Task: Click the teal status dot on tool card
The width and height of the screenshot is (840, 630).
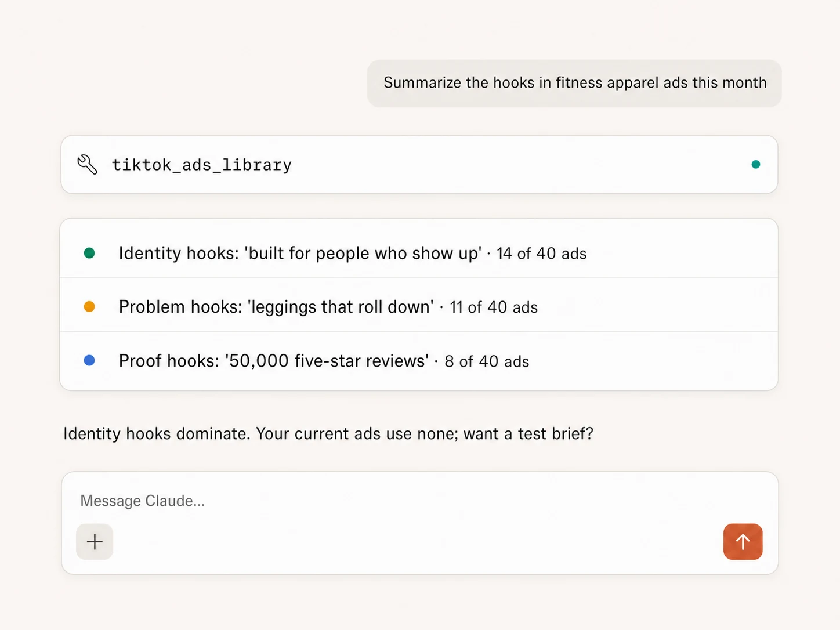Action: (755, 165)
